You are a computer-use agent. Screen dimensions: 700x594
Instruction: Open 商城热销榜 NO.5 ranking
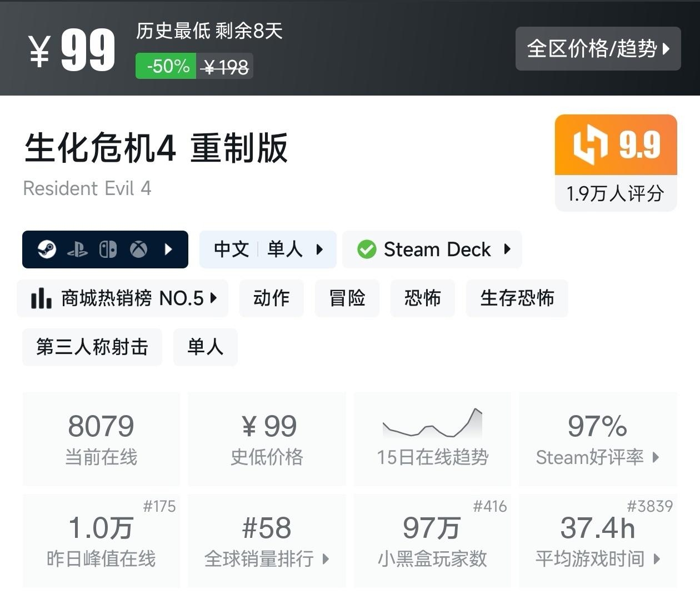123,298
